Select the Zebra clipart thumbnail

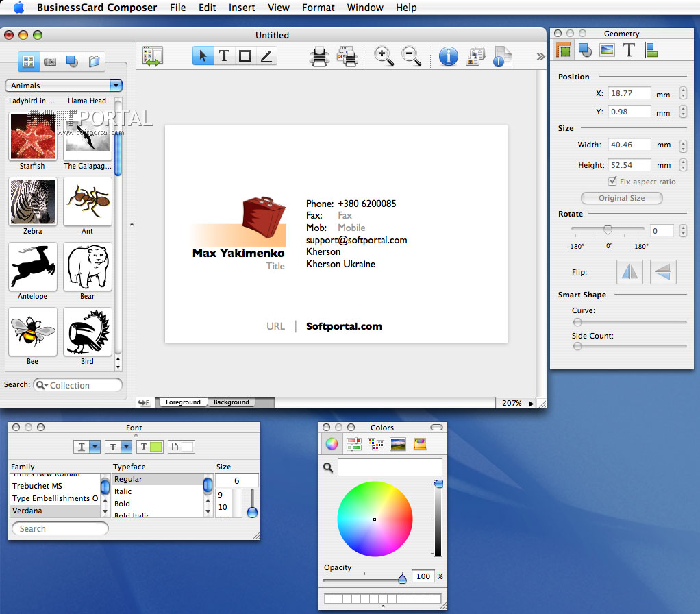33,201
